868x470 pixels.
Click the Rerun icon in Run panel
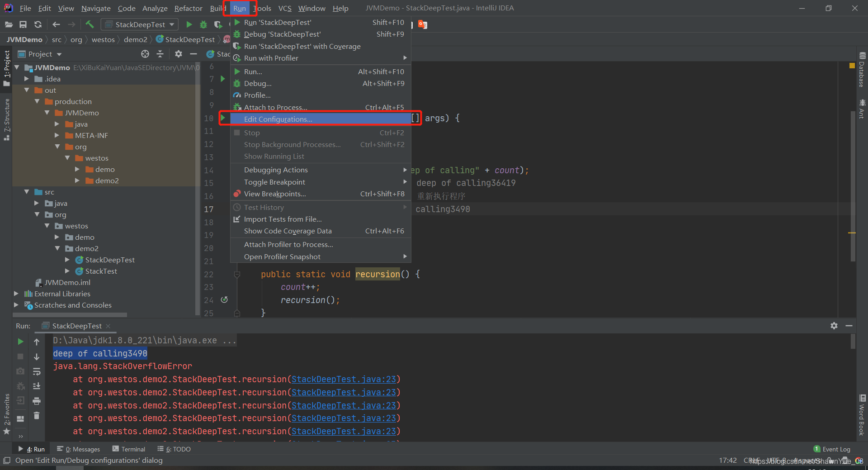20,342
